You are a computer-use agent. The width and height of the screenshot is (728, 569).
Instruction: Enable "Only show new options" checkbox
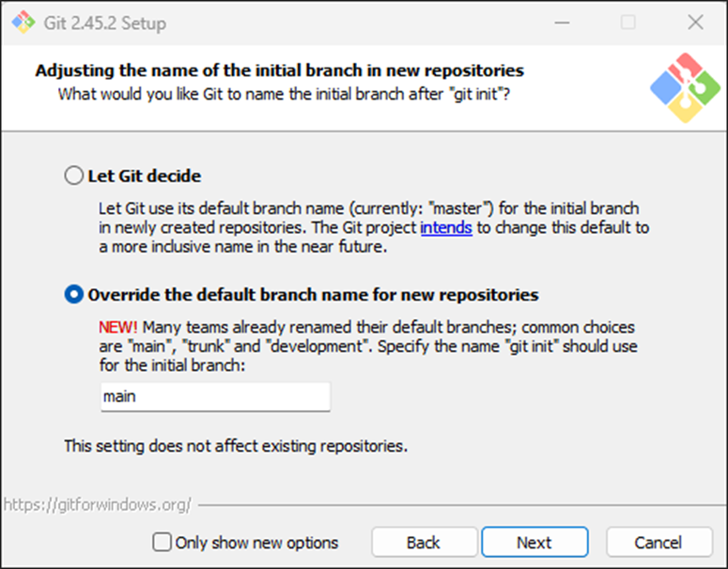tap(163, 543)
